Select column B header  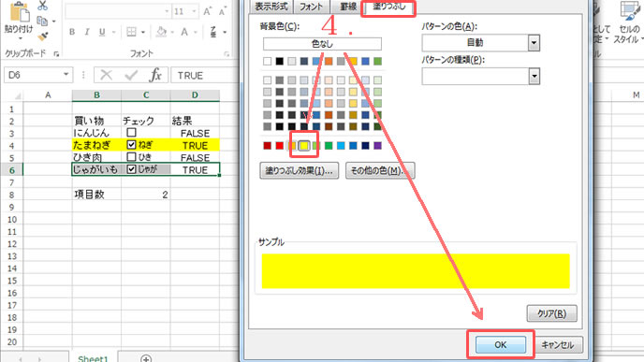[96, 95]
